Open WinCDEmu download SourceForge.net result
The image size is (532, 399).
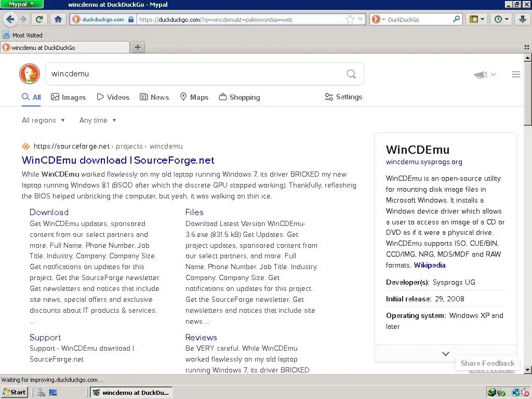pyautogui.click(x=118, y=160)
